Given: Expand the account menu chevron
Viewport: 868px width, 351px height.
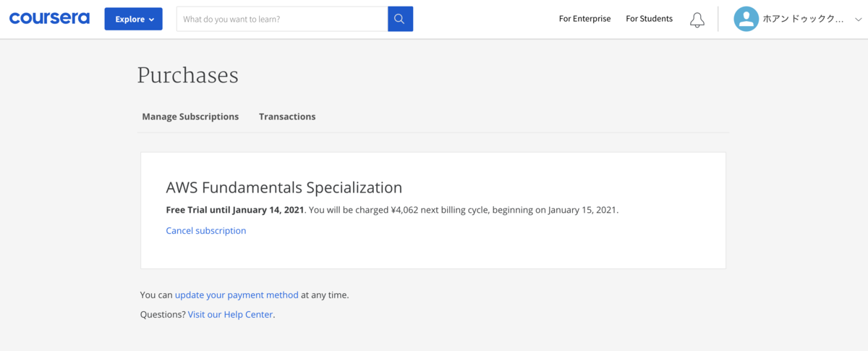Looking at the screenshot, I should point(859,20).
